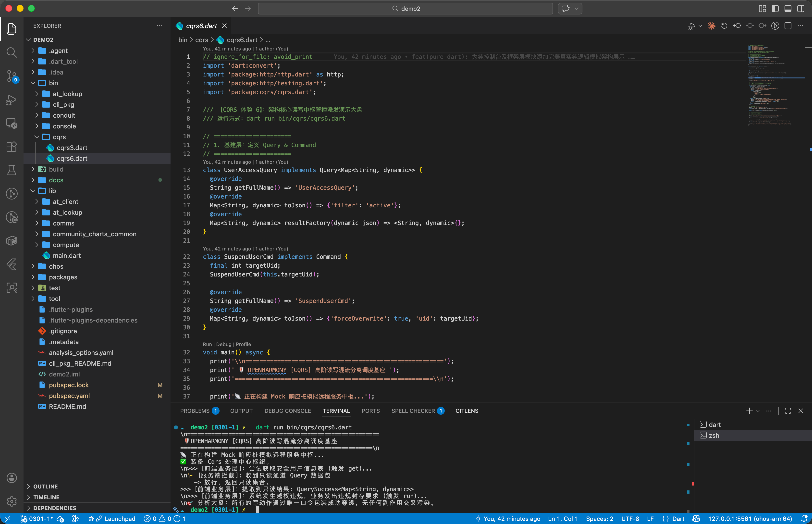812x524 pixels.
Task: Expand the OUTLINE section
Action: (45, 487)
